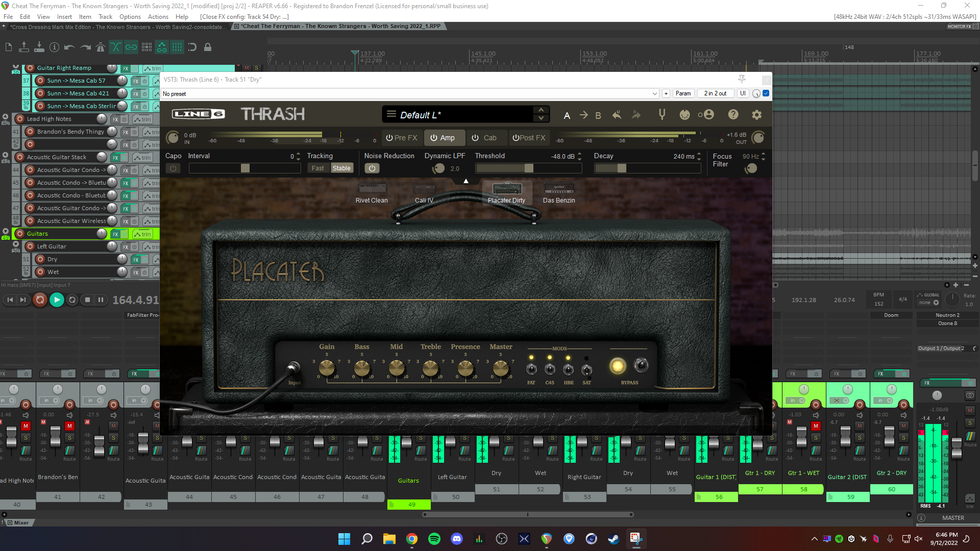Open Windows Start menu
Screen dimensions: 980x551
click(345, 539)
